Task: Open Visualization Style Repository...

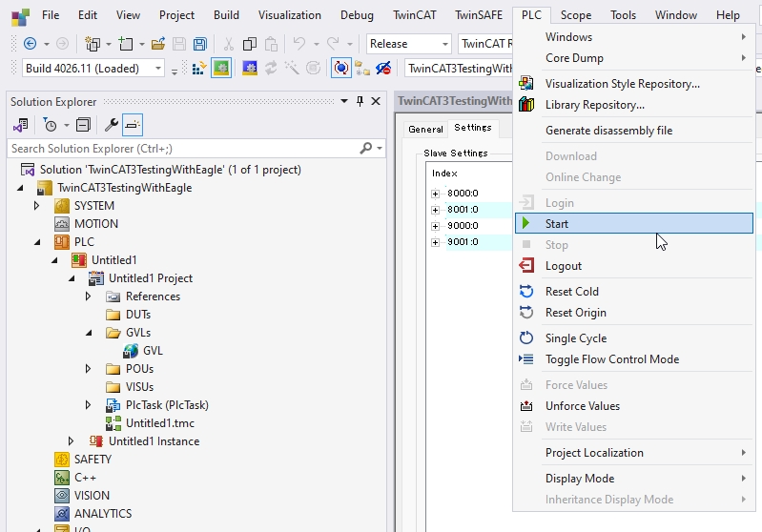Action: [x=633, y=84]
